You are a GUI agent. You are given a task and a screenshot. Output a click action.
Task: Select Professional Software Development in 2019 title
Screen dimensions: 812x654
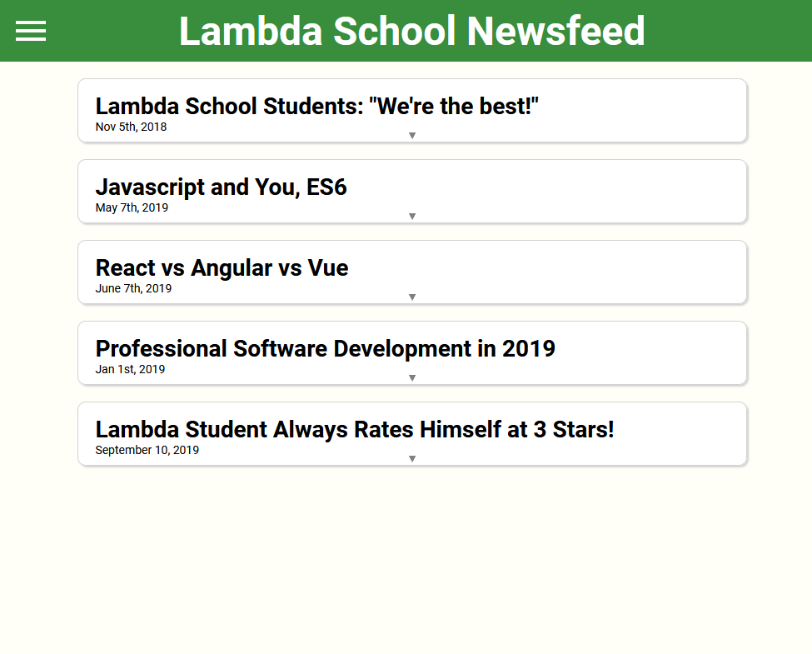point(325,349)
